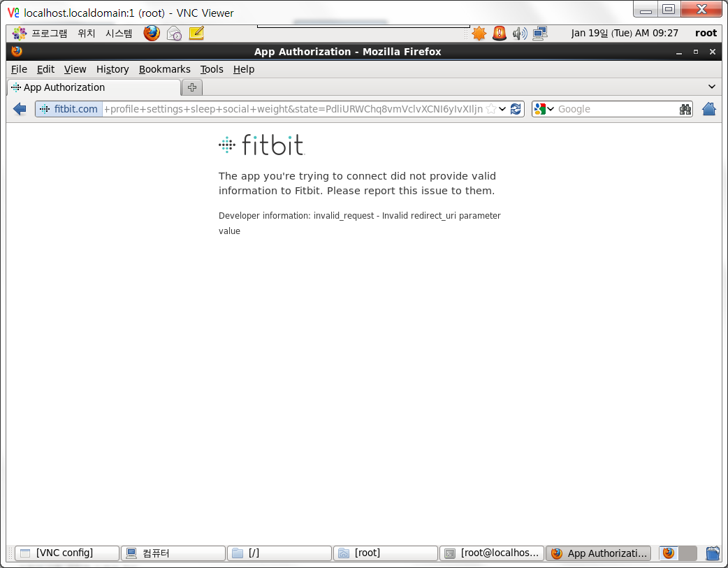The image size is (728, 568).
Task: Open the workspace switcher in bottom panel
Action: 678,553
